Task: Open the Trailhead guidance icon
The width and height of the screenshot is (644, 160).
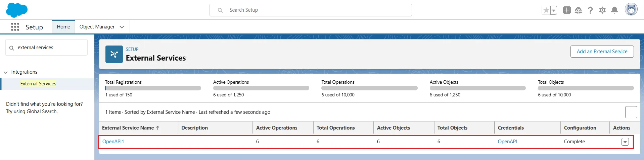Action: click(x=578, y=10)
